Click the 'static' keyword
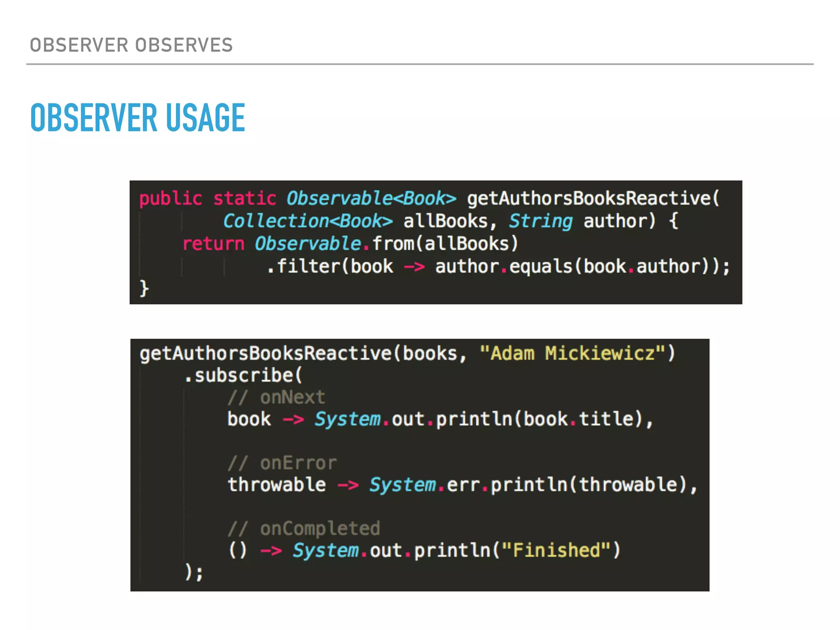This screenshot has width=840, height=630. pyautogui.click(x=245, y=199)
